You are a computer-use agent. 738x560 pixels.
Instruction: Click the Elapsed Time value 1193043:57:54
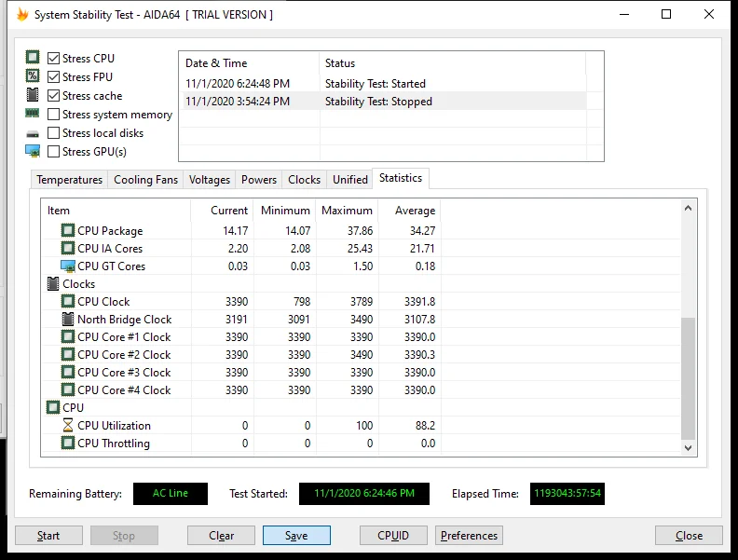[x=567, y=494]
